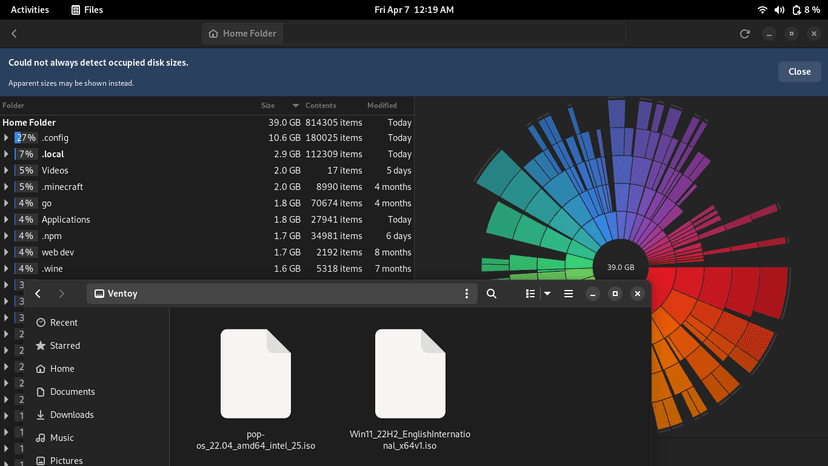Switch the Files view to list mode
The height and width of the screenshot is (466, 828).
pos(530,294)
